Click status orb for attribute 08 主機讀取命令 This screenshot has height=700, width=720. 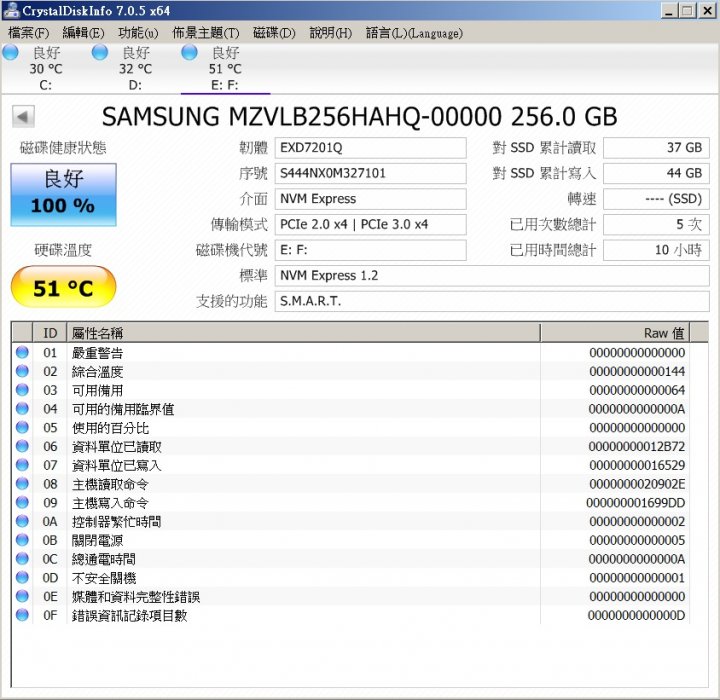point(22,484)
